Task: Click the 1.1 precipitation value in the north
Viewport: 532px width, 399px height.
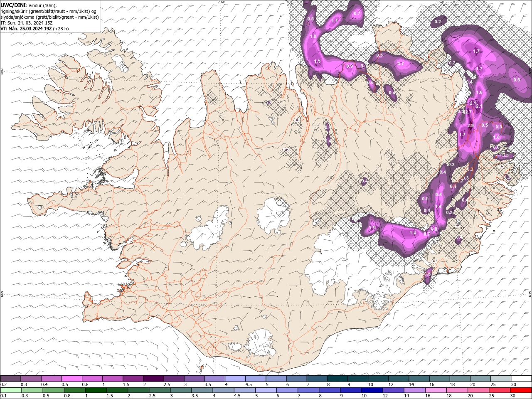Action: tap(335, 20)
